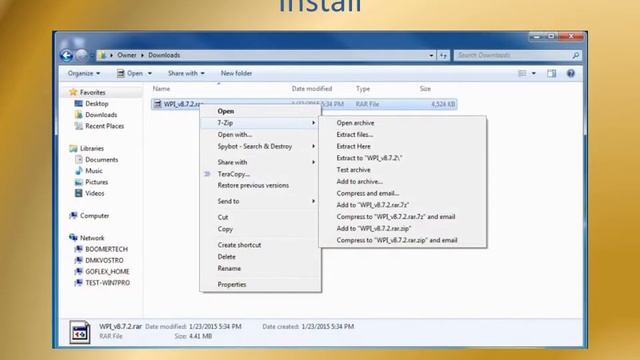This screenshot has height=360, width=640.
Task: Click the TEST-WIN7PRO network computer icon
Action: 78,282
